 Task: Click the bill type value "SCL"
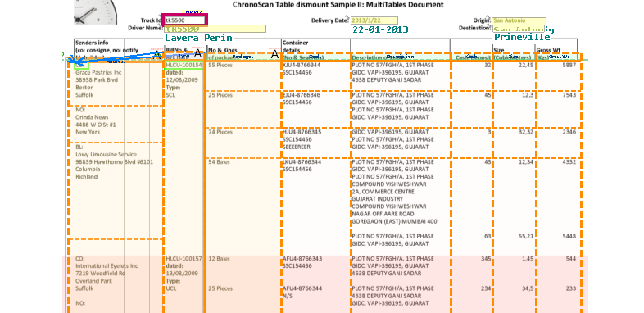171,95
